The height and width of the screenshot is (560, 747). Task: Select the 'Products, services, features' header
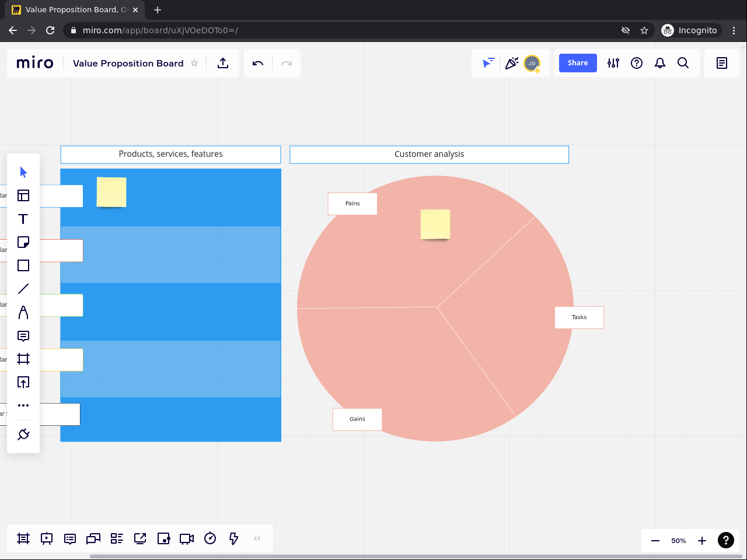pos(170,155)
